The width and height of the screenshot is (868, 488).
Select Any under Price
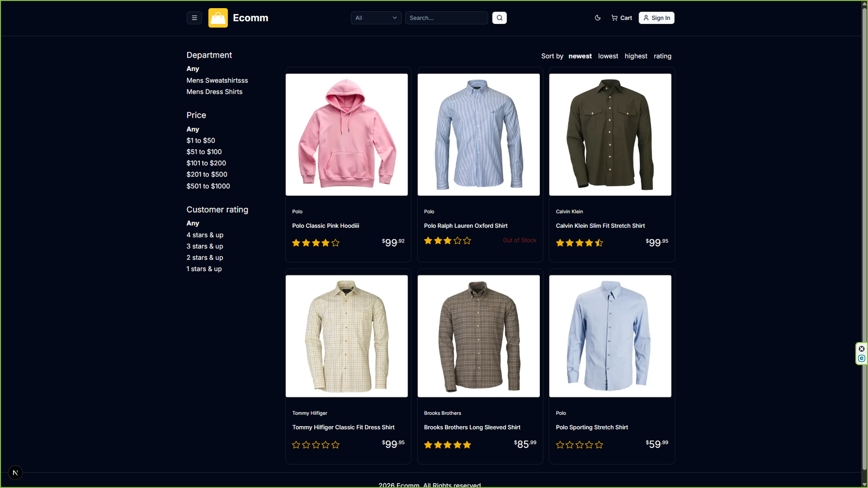coord(193,129)
